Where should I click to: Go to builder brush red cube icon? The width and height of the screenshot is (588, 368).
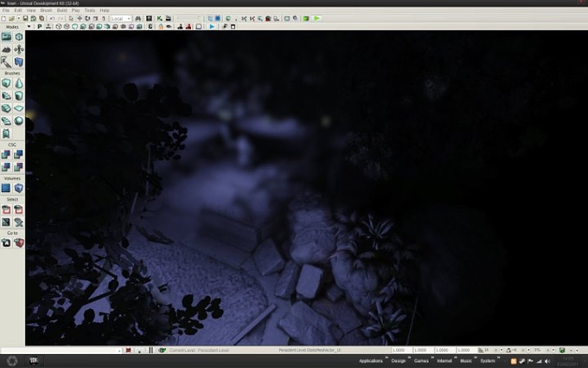tap(19, 243)
